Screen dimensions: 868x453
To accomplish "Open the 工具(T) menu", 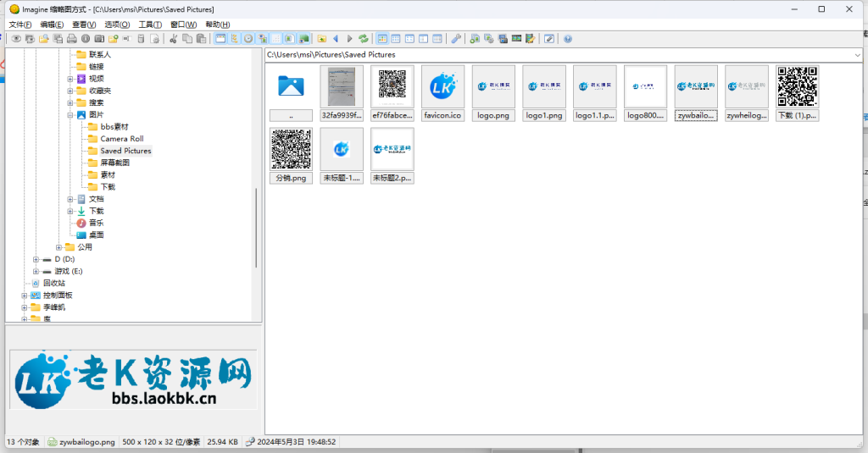I will (150, 25).
